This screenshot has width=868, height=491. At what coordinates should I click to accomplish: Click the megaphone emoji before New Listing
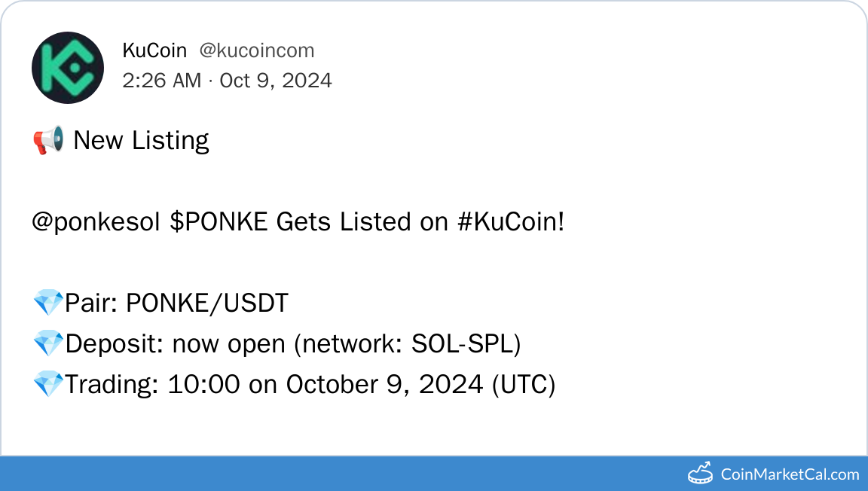48,141
